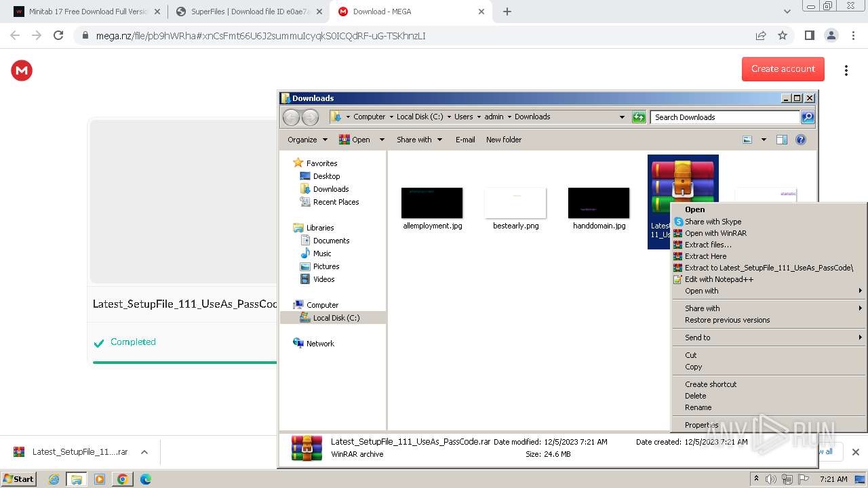Click the MEGA logo icon
The image size is (868, 488).
(22, 70)
